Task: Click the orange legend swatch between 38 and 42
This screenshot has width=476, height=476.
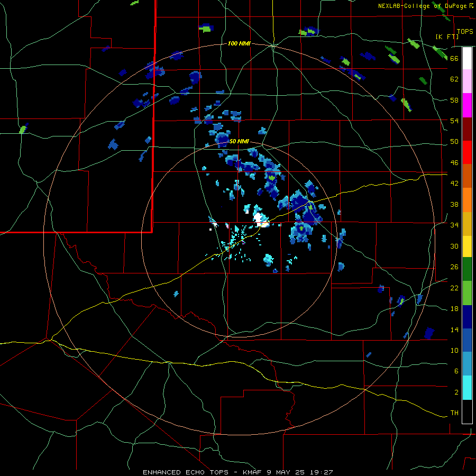Action: (x=467, y=200)
